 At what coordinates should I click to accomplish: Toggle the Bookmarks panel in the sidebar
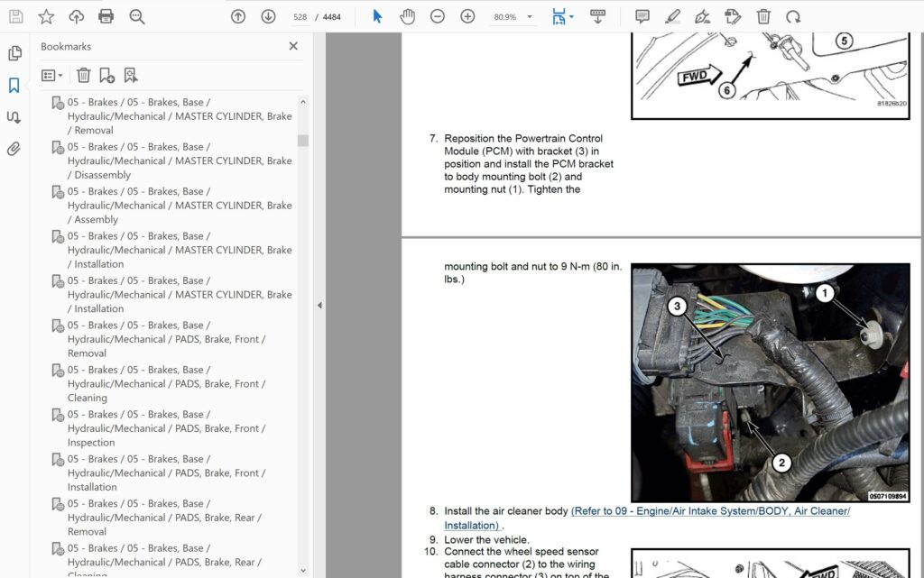pyautogui.click(x=14, y=86)
